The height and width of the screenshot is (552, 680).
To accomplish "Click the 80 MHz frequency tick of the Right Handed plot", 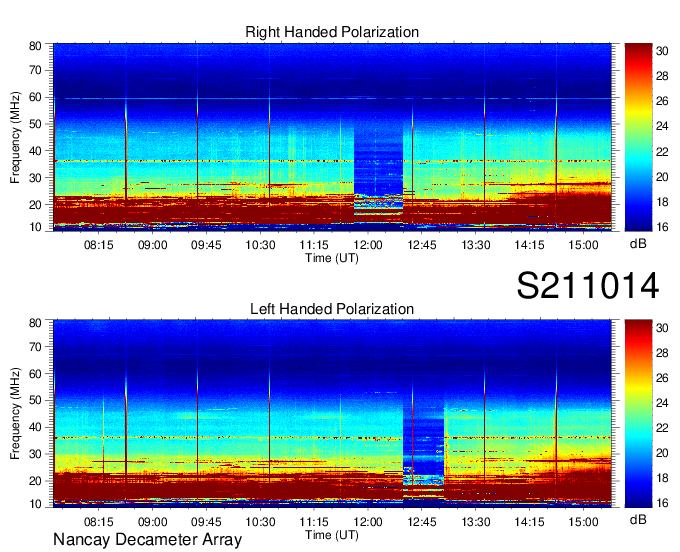I will [x=35, y=46].
